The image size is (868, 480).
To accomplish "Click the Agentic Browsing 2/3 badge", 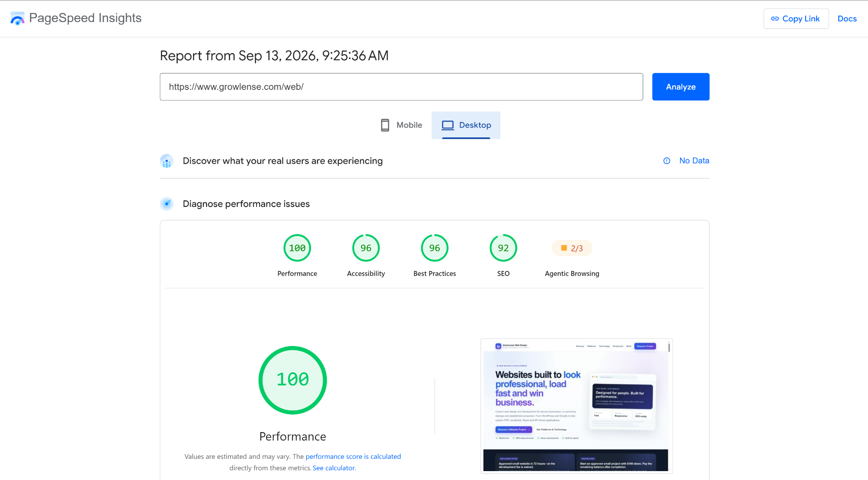I will click(x=572, y=248).
